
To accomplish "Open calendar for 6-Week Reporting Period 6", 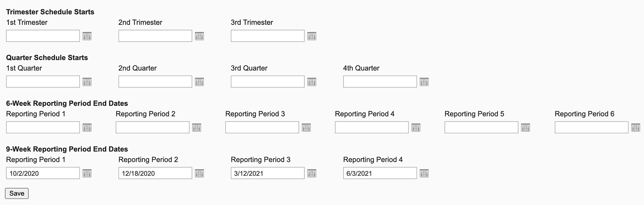I will [636, 128].
